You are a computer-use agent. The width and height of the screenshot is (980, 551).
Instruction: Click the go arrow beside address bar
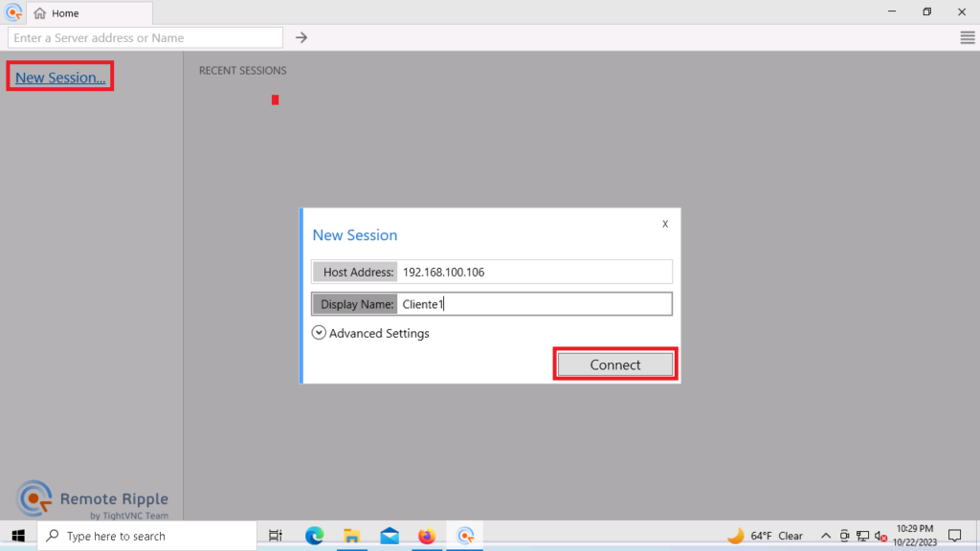(x=301, y=37)
